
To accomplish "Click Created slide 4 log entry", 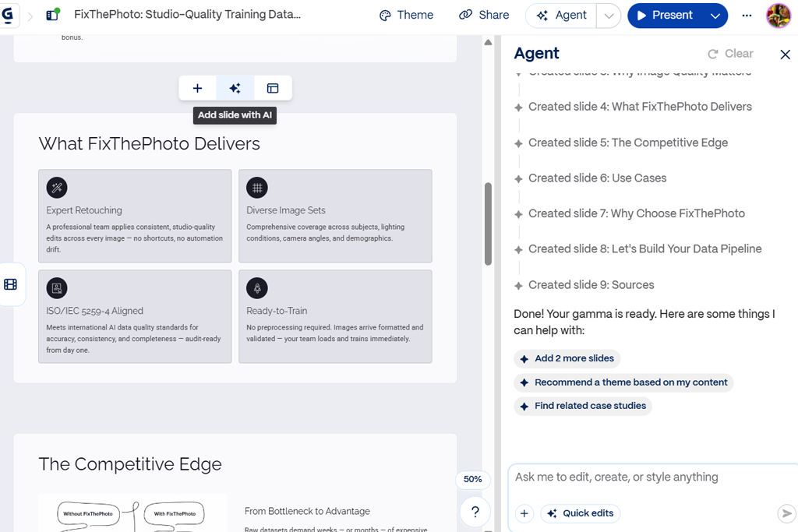I will (x=640, y=107).
